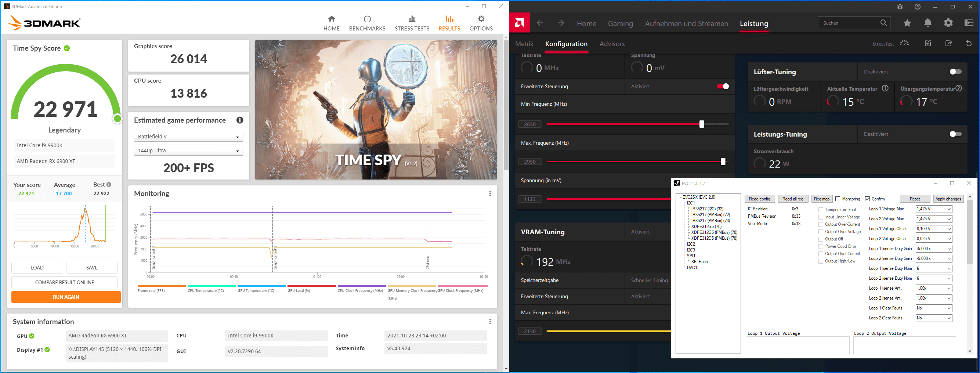Open the 3DMark Stress Tests section
980x373 pixels.
(x=412, y=23)
